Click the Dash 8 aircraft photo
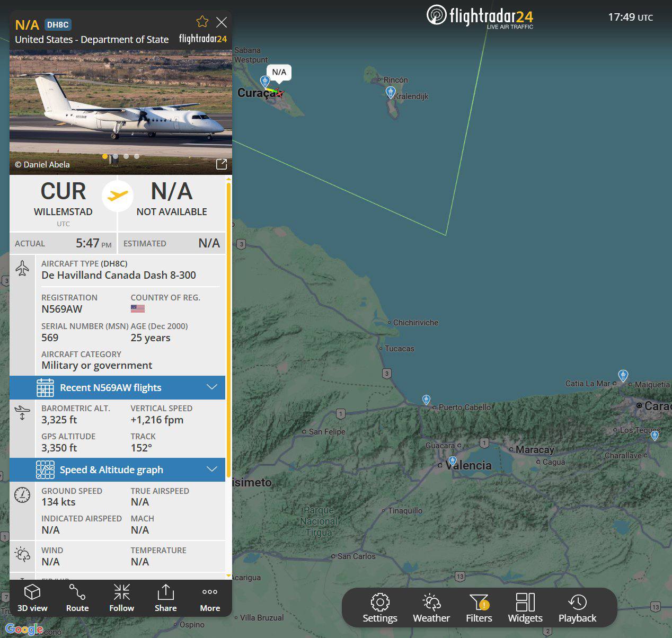This screenshot has height=638, width=672. pos(121,112)
